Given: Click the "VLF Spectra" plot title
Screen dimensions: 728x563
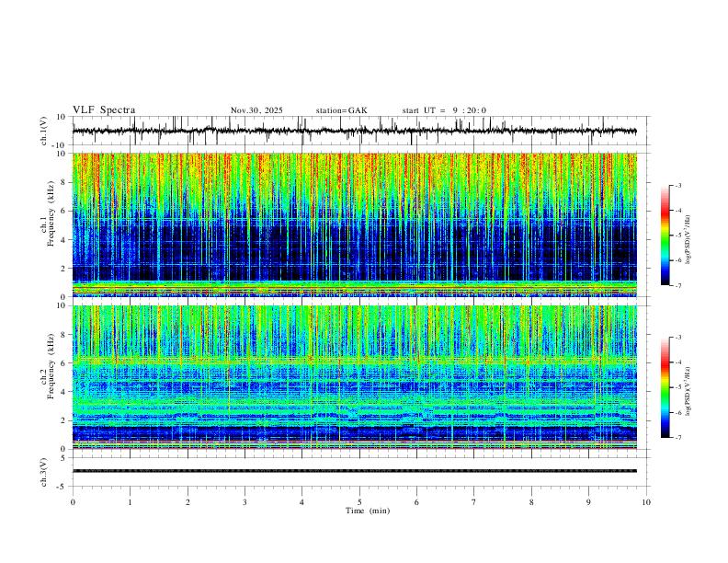Looking at the screenshot, I should 104,110.
